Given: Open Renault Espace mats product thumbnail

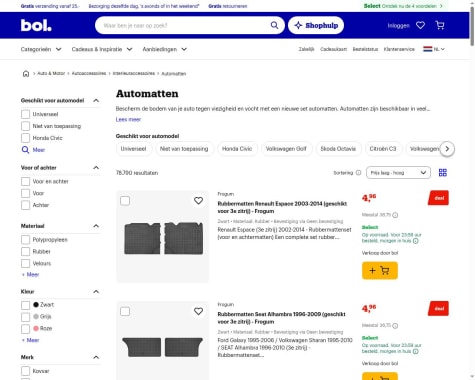Looking at the screenshot, I should pyautogui.click(x=163, y=237).
